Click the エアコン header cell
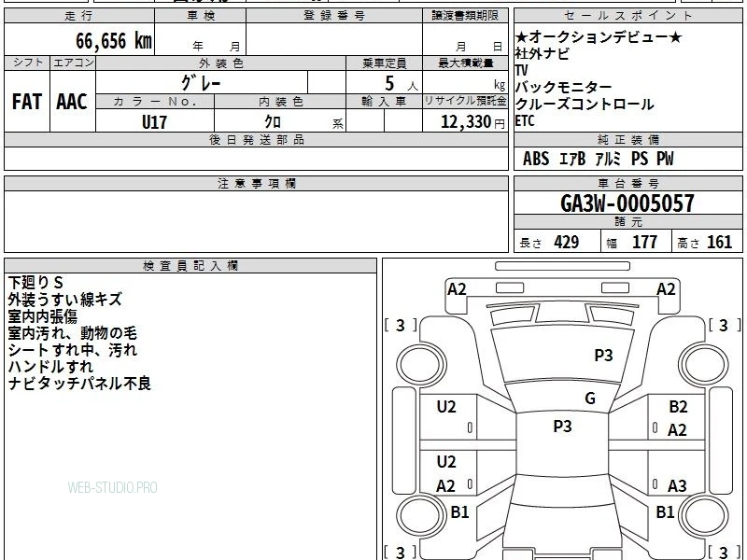 point(73,63)
